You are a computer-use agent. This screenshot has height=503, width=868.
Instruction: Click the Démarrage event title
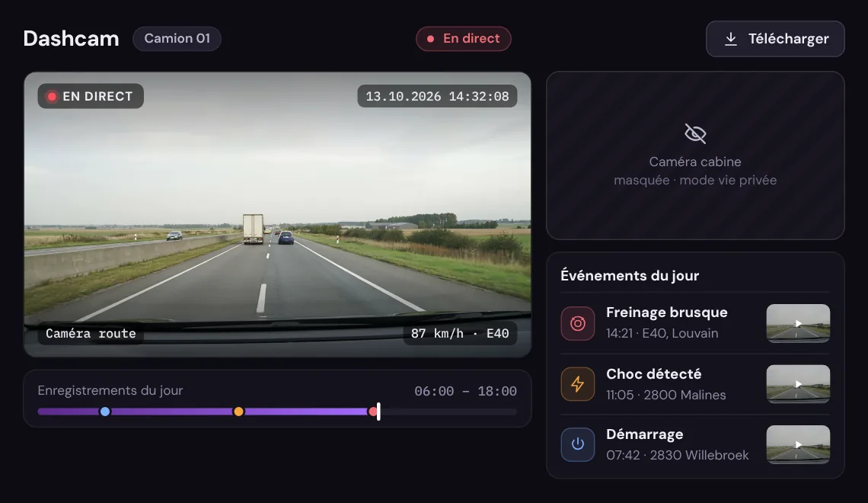644,434
